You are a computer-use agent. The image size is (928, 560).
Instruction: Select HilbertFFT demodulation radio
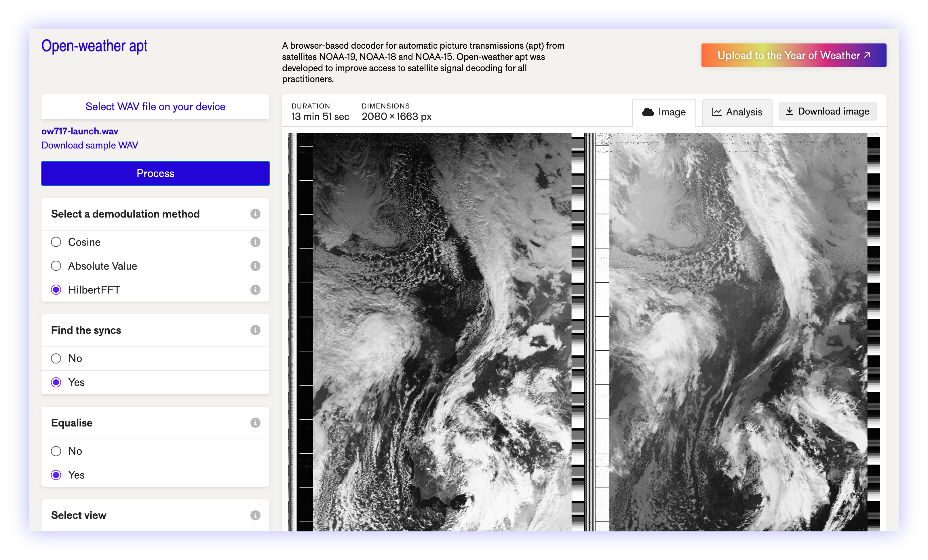[x=56, y=289]
